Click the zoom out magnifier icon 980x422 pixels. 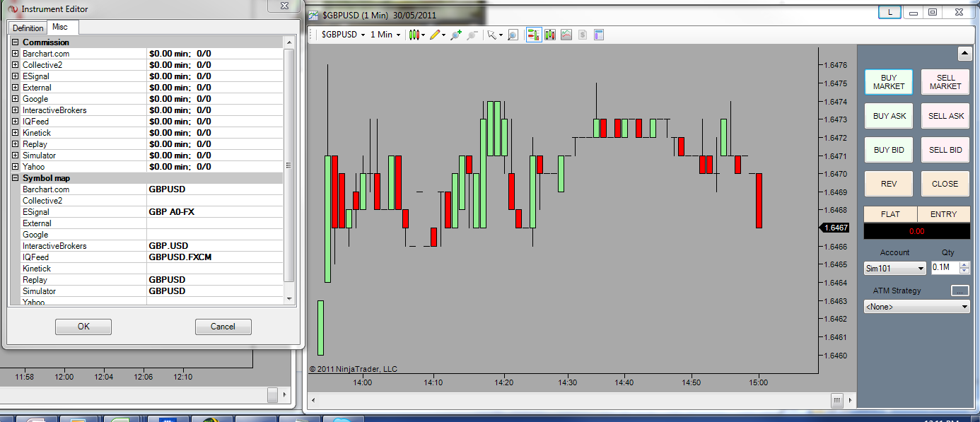click(472, 34)
